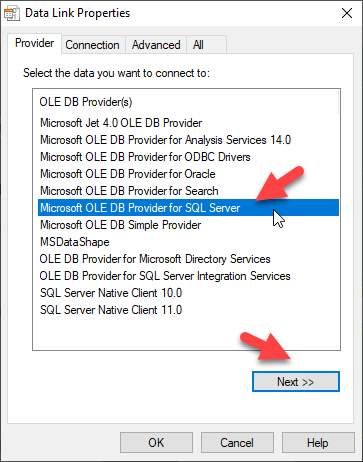Click the Next >> button
Image resolution: width=363 pixels, height=462 pixels.
(x=296, y=381)
